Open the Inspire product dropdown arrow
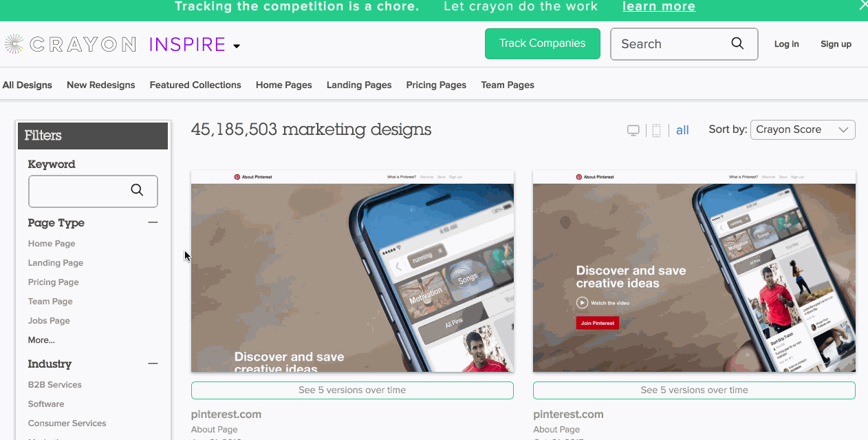 (x=237, y=46)
